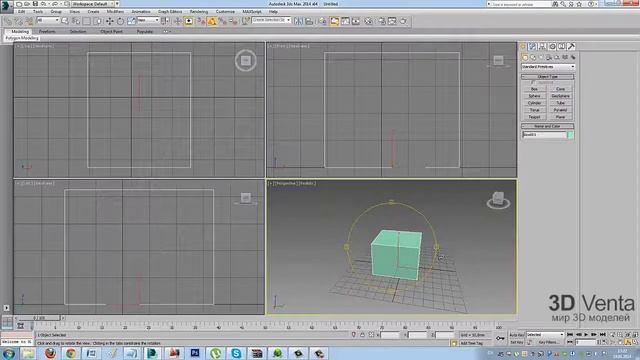Click the Cylinder primitive button
Viewport: 640px width, 360px height.
tap(534, 103)
